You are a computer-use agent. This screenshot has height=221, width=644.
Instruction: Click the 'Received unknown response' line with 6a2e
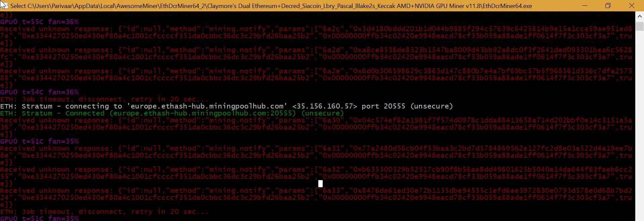[x=316, y=71]
